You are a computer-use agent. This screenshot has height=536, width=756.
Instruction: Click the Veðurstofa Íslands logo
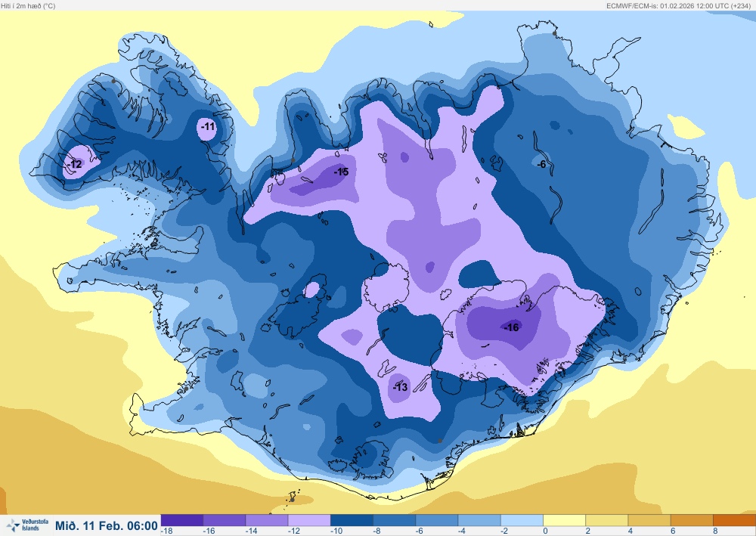[x=27, y=525]
